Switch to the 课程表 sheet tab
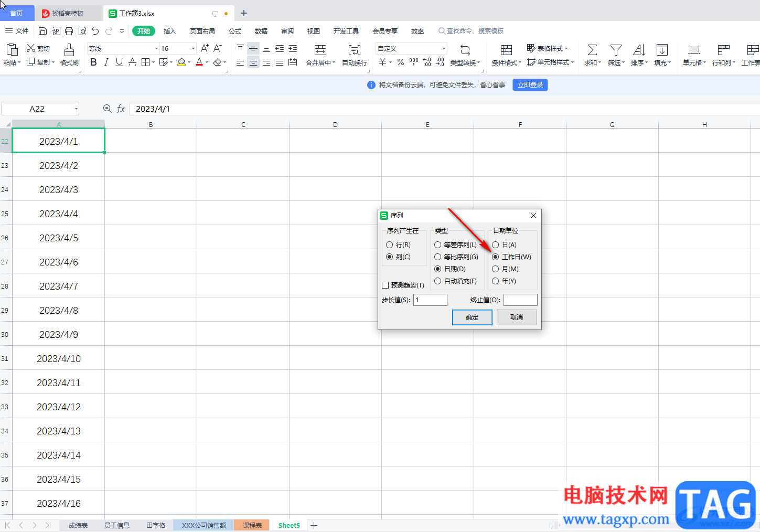This screenshot has height=532, width=760. coord(252,525)
